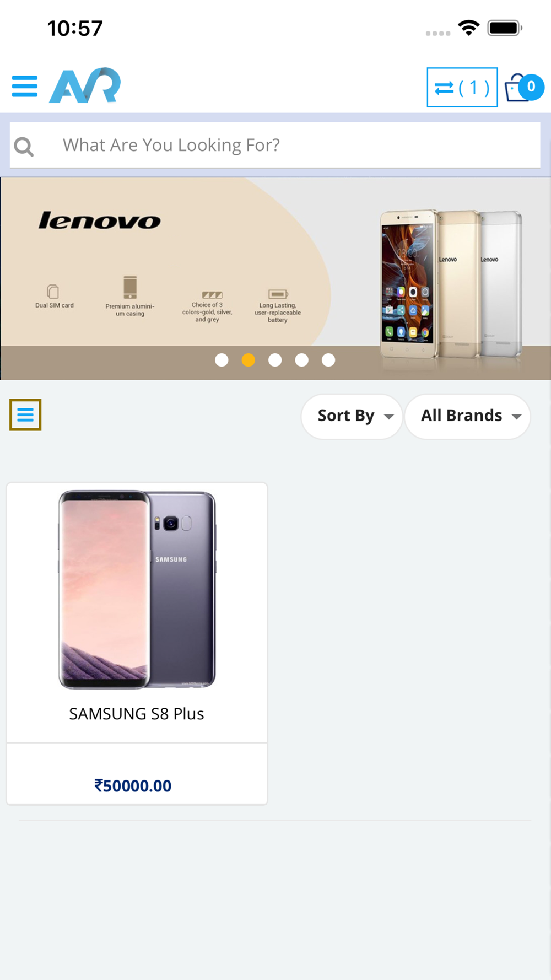Tap the magnifier search icon

24,146
